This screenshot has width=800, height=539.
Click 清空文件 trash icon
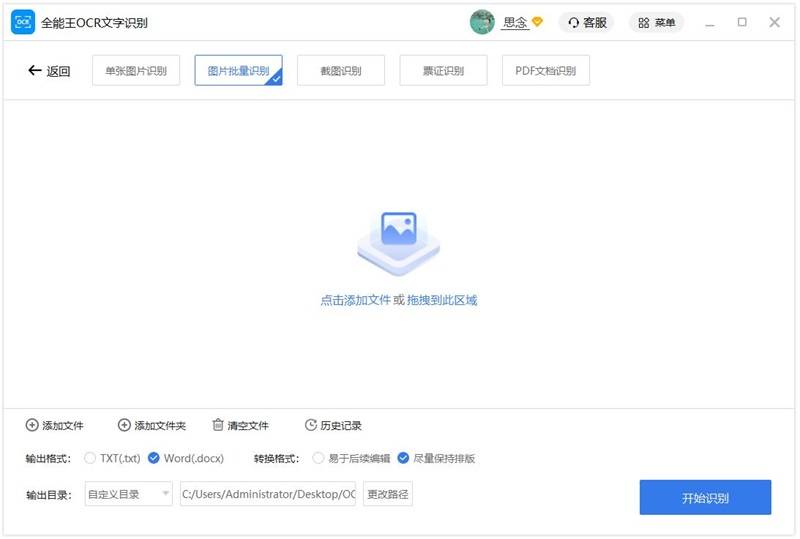[x=218, y=425]
